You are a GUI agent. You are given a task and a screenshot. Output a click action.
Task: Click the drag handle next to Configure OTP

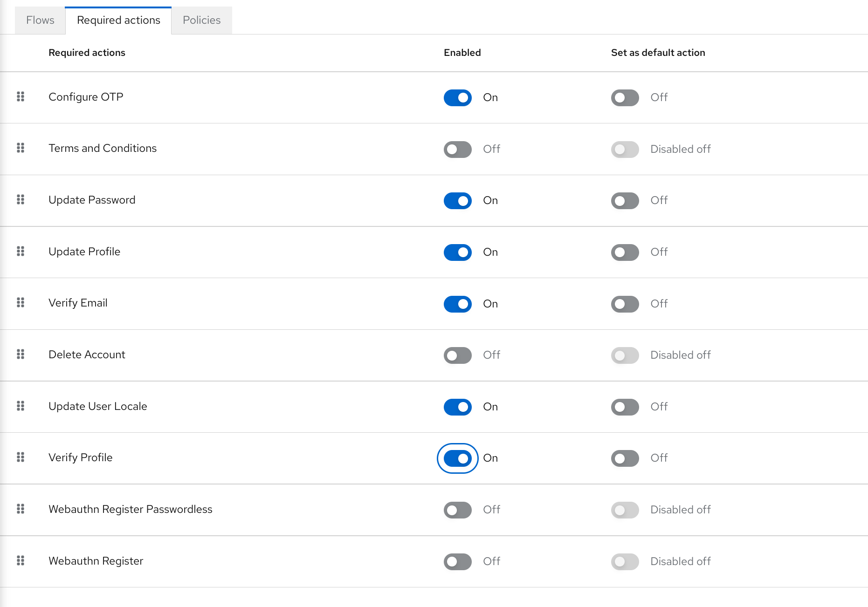[x=21, y=97]
